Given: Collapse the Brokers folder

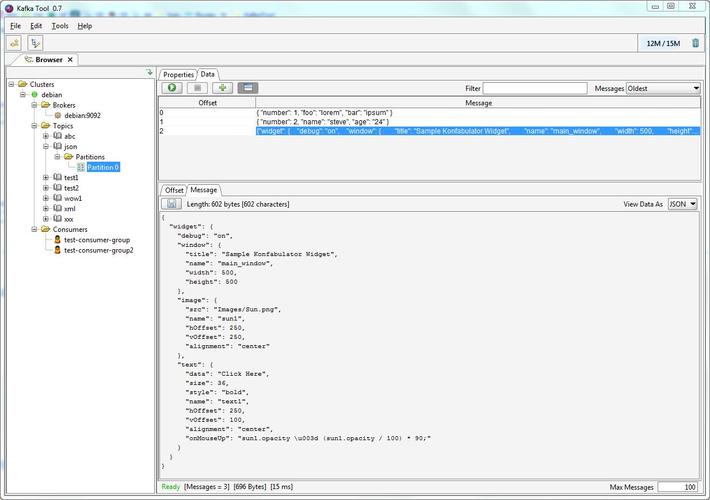Looking at the screenshot, I should tap(34, 105).
